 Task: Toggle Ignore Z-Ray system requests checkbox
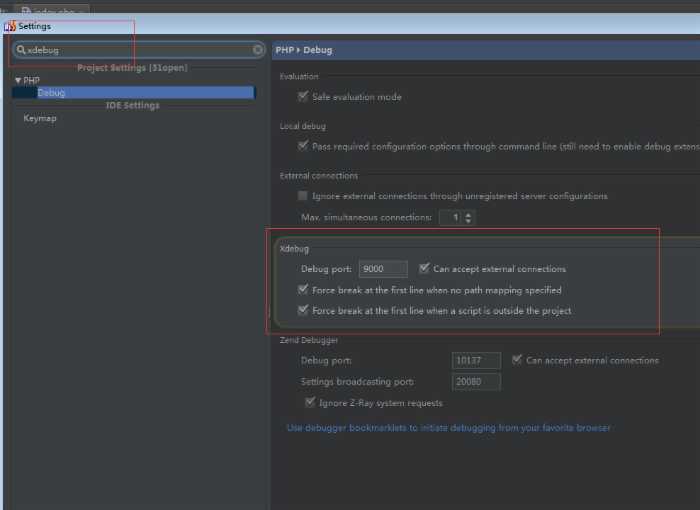click(x=310, y=402)
